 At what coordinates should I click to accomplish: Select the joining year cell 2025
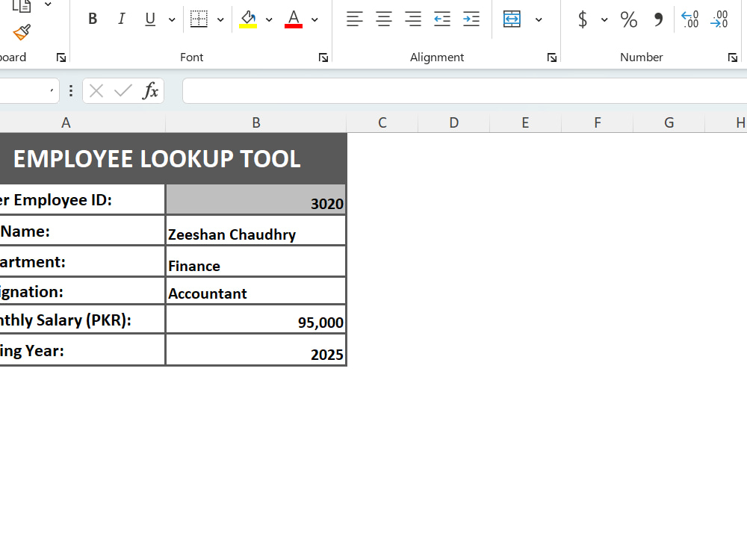click(x=255, y=350)
